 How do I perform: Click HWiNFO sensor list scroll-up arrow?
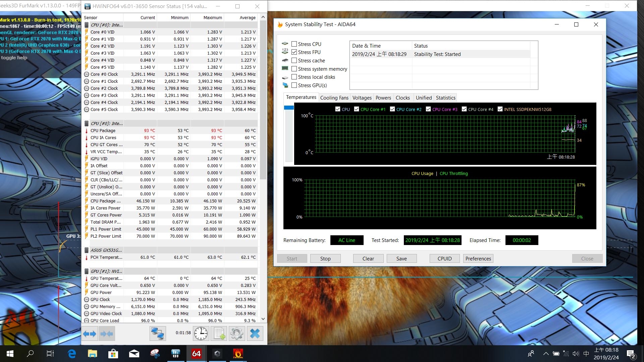(263, 17)
